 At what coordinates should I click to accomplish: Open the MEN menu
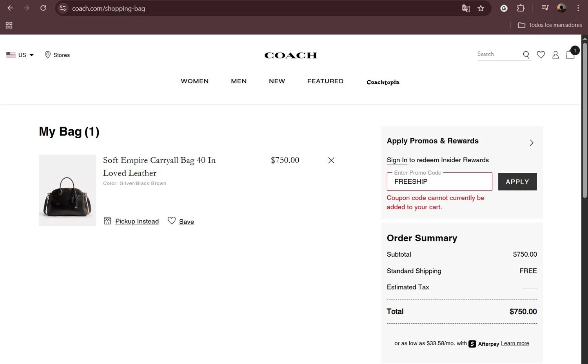click(239, 81)
